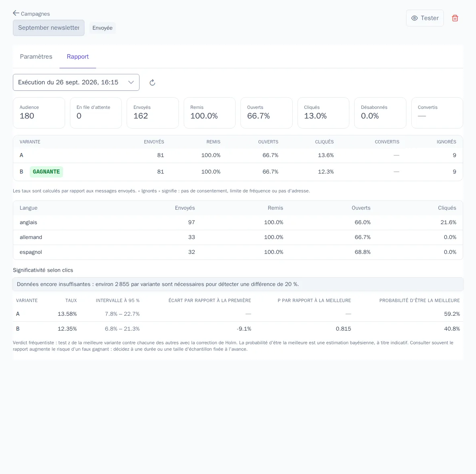Screen dimensions: 476x474
Task: Click the En file d'attente stat card
Action: pyautogui.click(x=96, y=113)
